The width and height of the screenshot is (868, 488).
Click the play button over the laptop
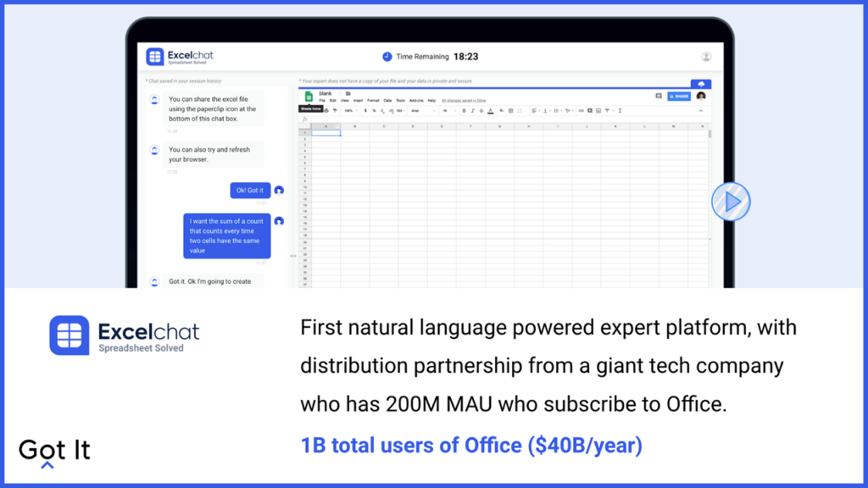pyautogui.click(x=731, y=202)
